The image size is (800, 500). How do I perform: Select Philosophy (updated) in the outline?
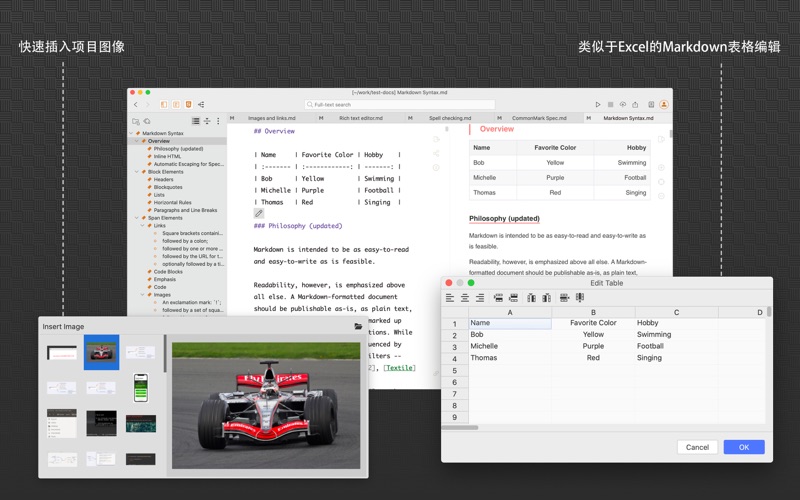(x=178, y=149)
